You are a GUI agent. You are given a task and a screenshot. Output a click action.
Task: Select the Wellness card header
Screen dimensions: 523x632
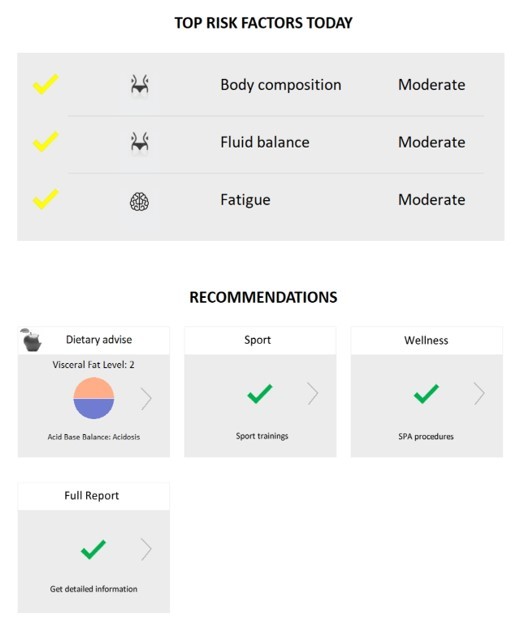tap(427, 341)
